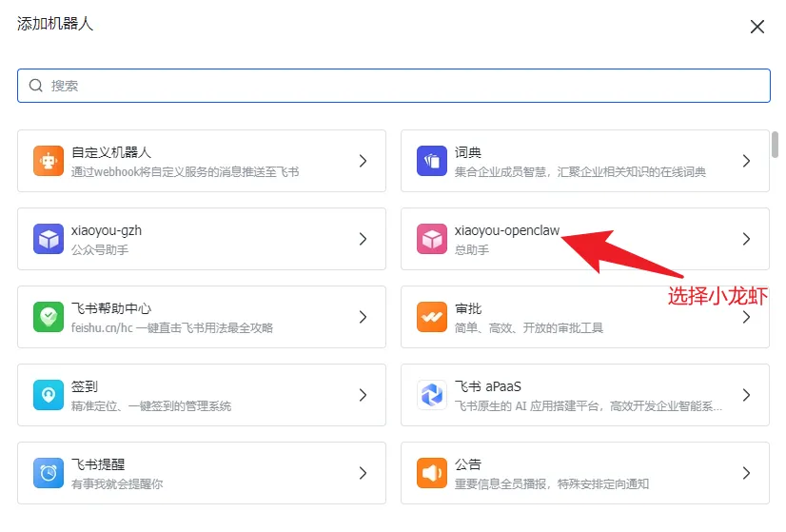
Task: Select the 飞书帮助中心 title text
Action: pos(111,308)
